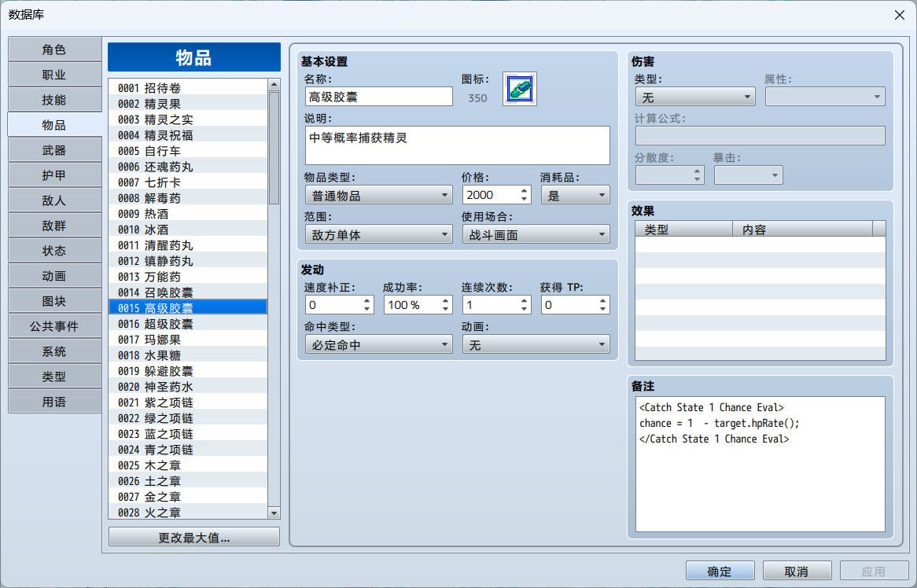The image size is (917, 588).
Task: Select item 0013 万能药
Action: (188, 277)
